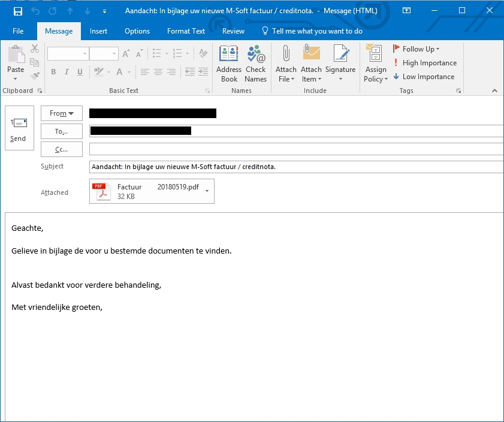
Task: Open the Clipboard dialog launcher
Action: click(x=40, y=91)
